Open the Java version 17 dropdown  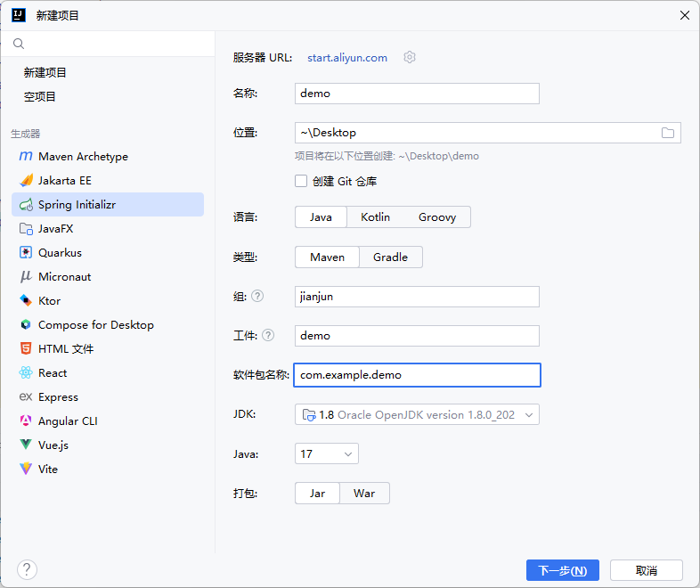[x=326, y=453]
